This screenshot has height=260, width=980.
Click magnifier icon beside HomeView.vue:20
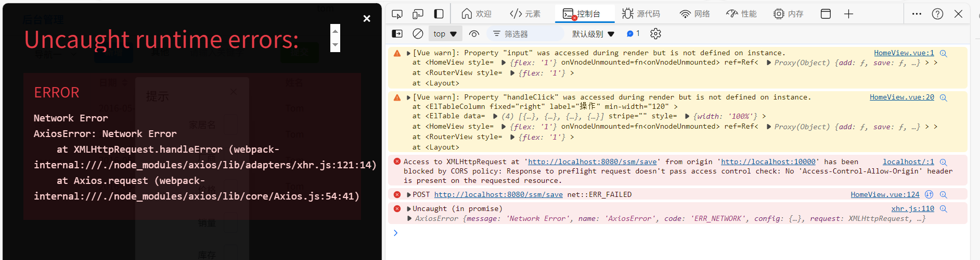point(943,98)
